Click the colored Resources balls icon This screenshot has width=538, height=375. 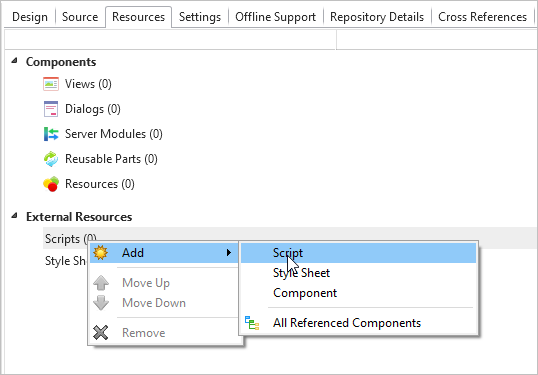click(51, 184)
